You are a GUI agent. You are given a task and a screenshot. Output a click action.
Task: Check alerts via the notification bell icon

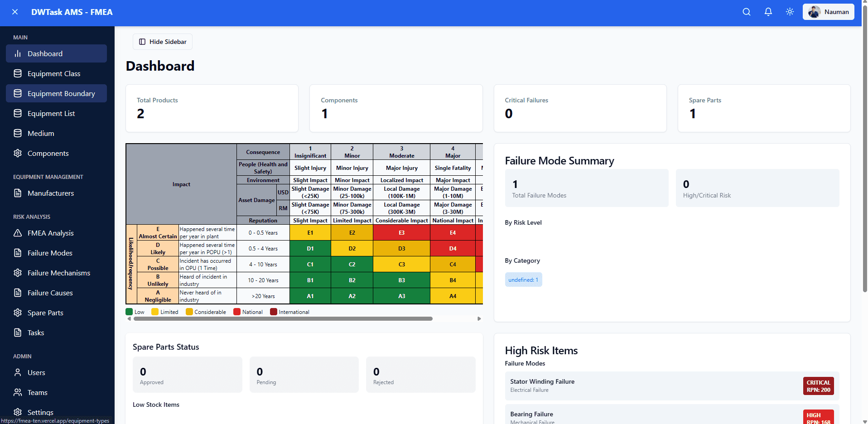768,12
